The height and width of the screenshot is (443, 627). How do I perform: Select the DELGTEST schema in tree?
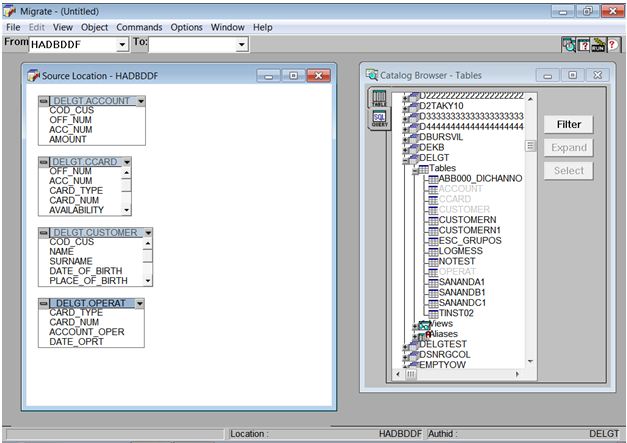click(x=443, y=344)
